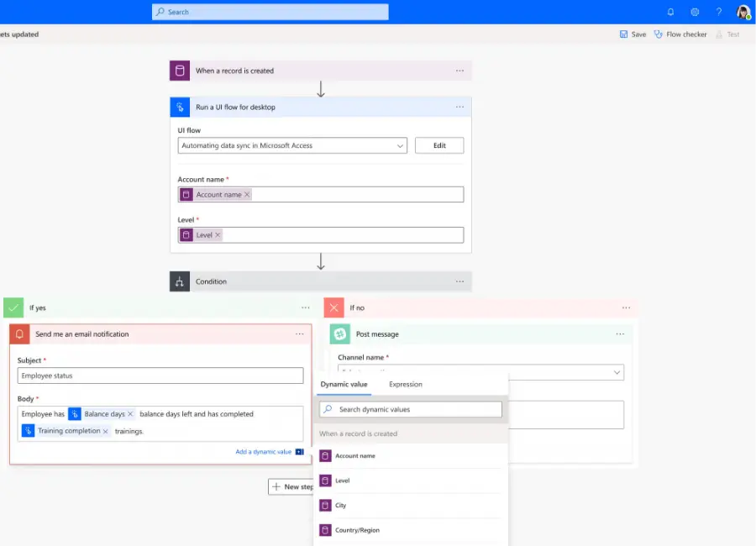
Task: Focus the 'Search dynamic values' field
Action: point(411,410)
